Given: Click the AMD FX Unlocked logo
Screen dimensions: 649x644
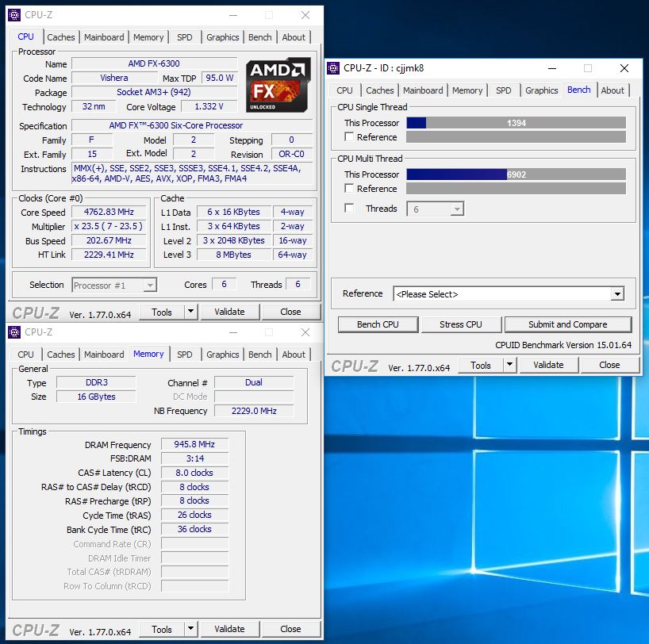Looking at the screenshot, I should pos(278,86).
